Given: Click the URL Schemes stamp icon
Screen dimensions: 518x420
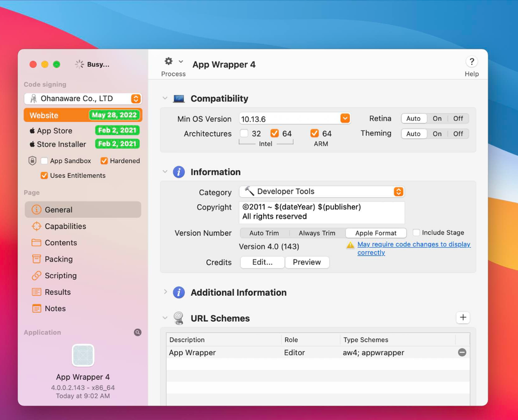Looking at the screenshot, I should (179, 318).
